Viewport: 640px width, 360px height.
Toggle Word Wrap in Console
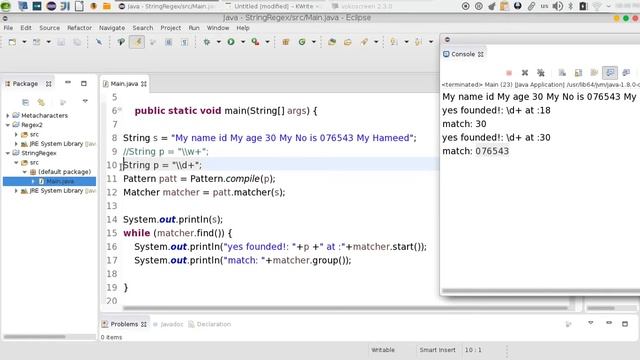point(594,73)
